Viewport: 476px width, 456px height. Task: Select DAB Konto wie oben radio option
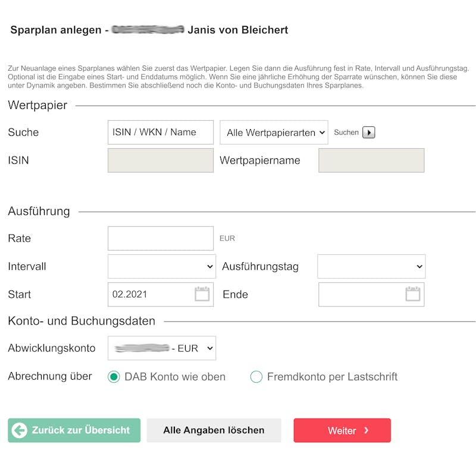pos(114,377)
